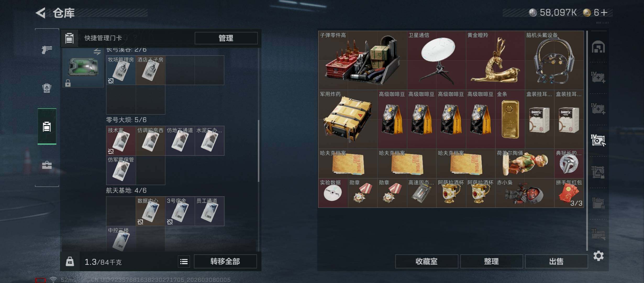Click the 整理 sort button
The width and height of the screenshot is (644, 283).
(x=491, y=261)
